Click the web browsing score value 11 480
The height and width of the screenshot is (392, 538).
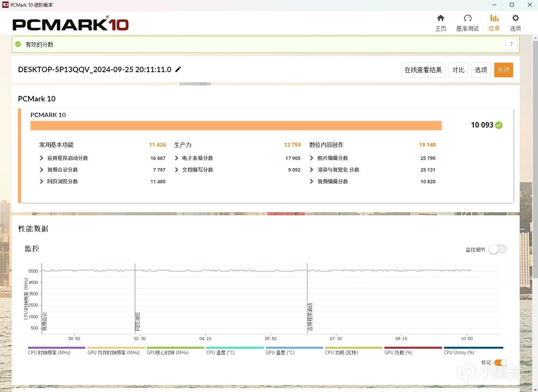coord(158,181)
